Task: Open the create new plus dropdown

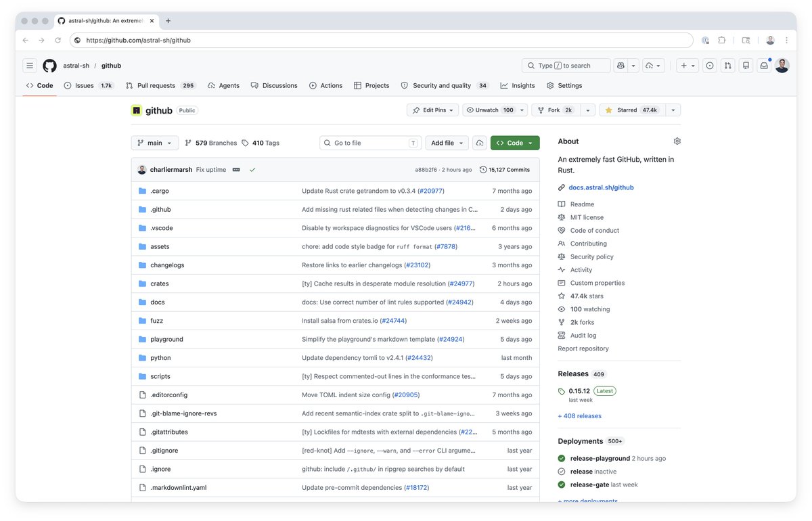Action: point(688,66)
